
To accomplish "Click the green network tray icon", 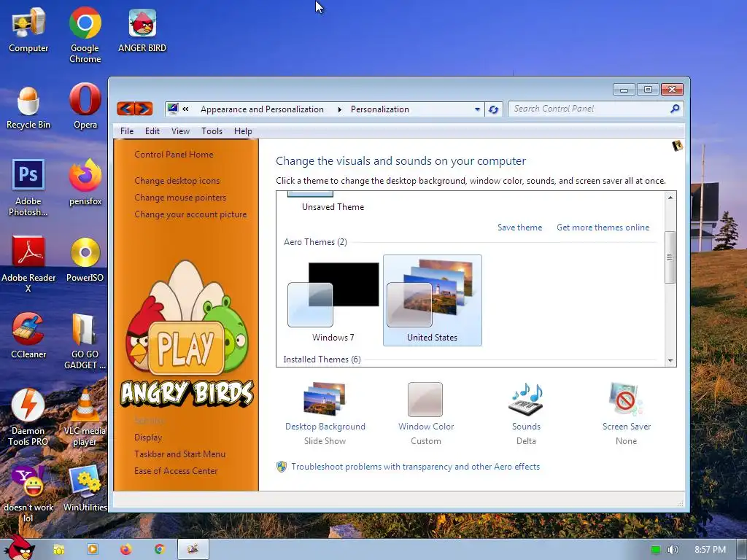I will (656, 550).
